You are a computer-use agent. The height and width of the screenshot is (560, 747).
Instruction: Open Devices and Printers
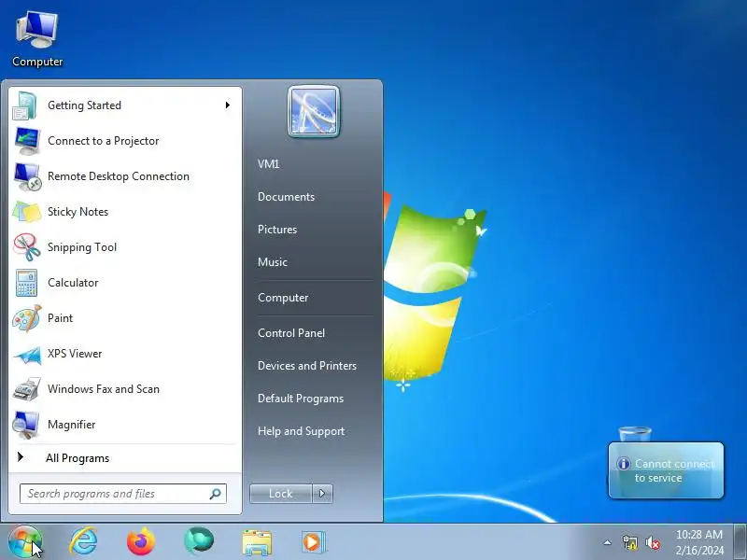(x=307, y=366)
